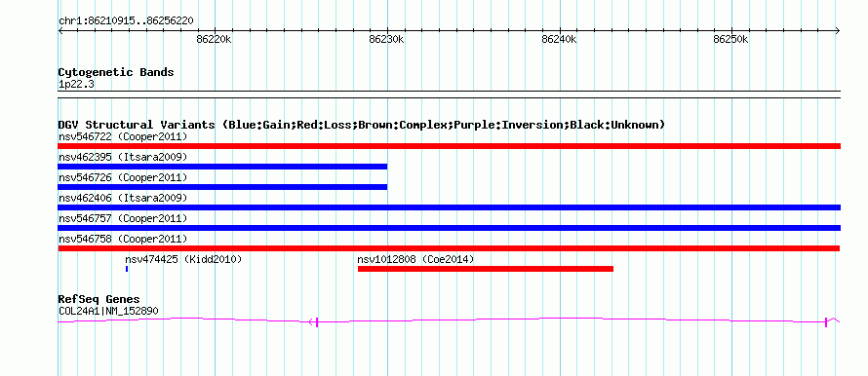Click the red loss bar under nsv546758
Viewport: 868px width, 376px height.
450,248
